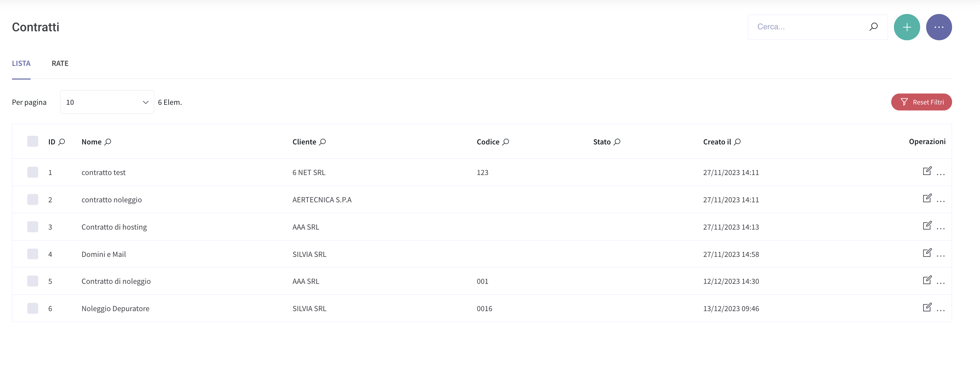Edit the Domini e Mail row
This screenshot has height=386, width=980.
coord(927,253)
